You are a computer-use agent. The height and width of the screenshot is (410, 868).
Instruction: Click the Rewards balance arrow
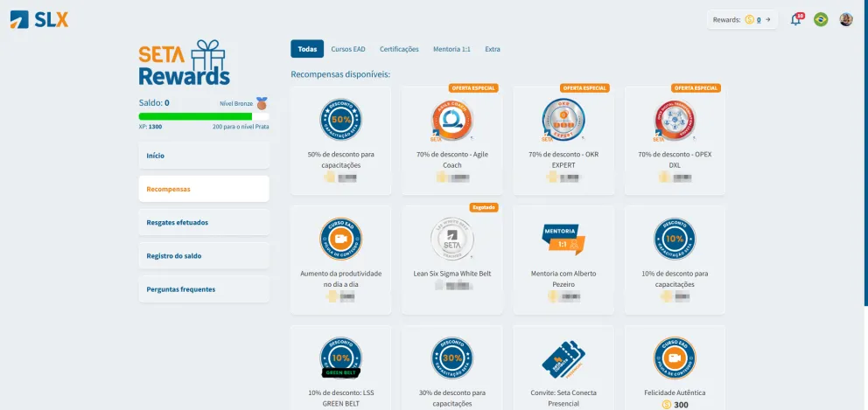(x=767, y=20)
